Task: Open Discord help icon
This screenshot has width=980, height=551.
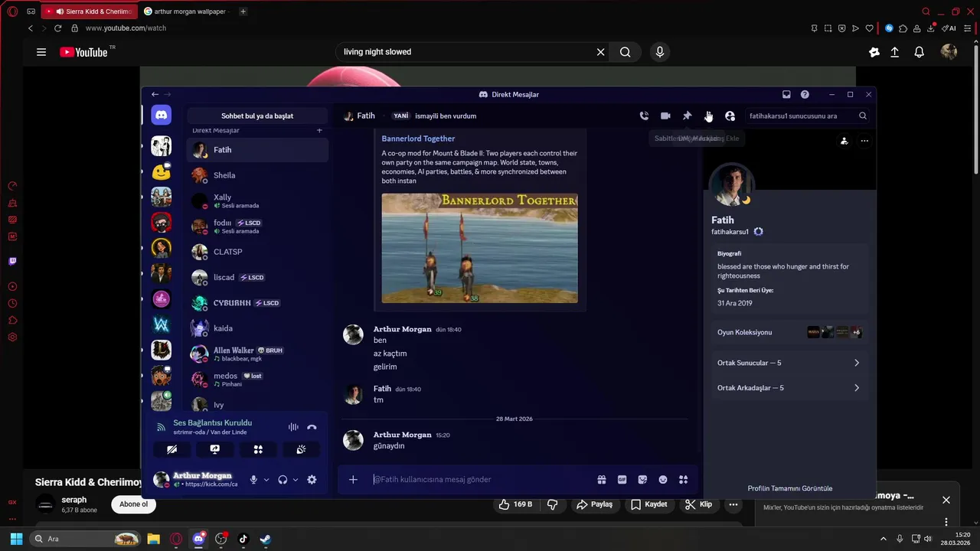Action: click(805, 94)
